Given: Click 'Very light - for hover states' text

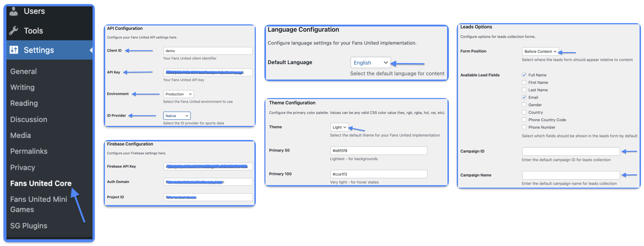Looking at the screenshot, I should [354, 182].
